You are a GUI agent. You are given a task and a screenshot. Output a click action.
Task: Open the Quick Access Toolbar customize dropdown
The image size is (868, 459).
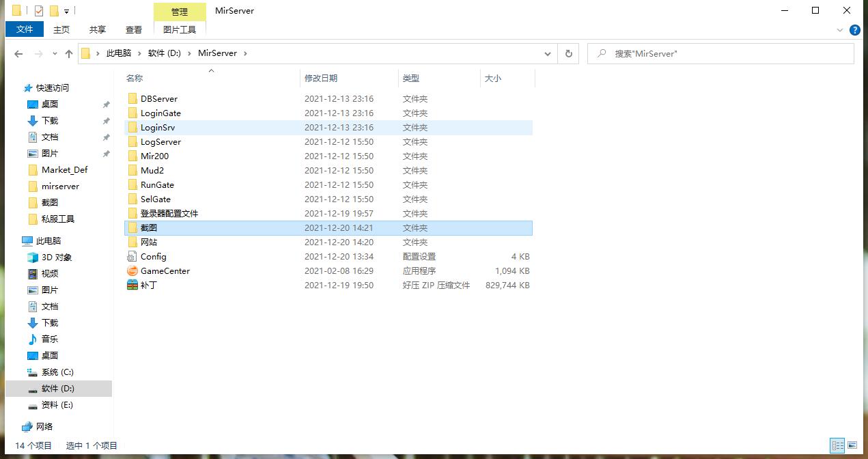(x=66, y=11)
